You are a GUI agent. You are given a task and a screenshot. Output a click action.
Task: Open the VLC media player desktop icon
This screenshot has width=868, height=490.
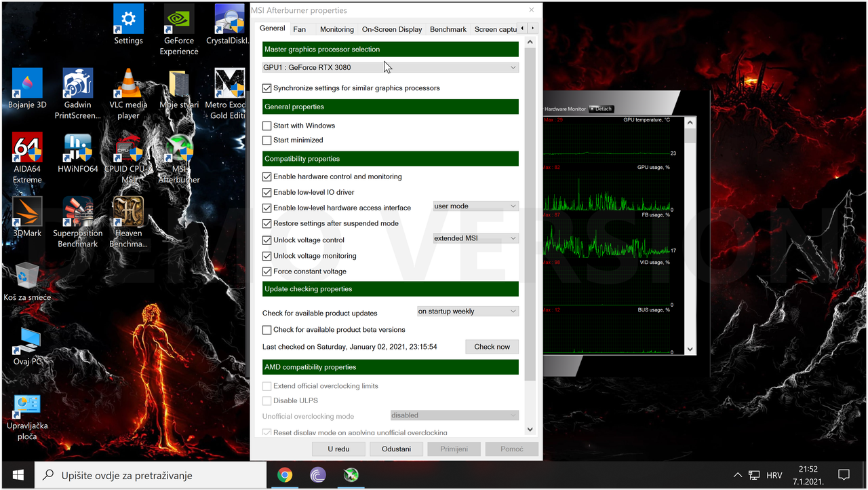[x=128, y=94]
